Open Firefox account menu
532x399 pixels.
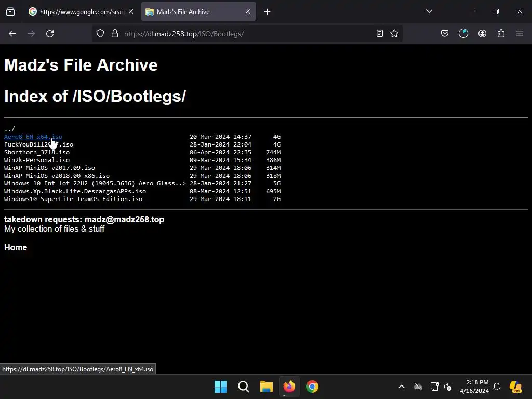482,33
